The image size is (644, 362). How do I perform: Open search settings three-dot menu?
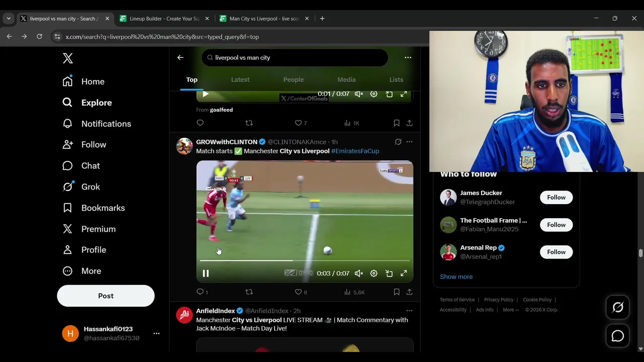tap(408, 57)
